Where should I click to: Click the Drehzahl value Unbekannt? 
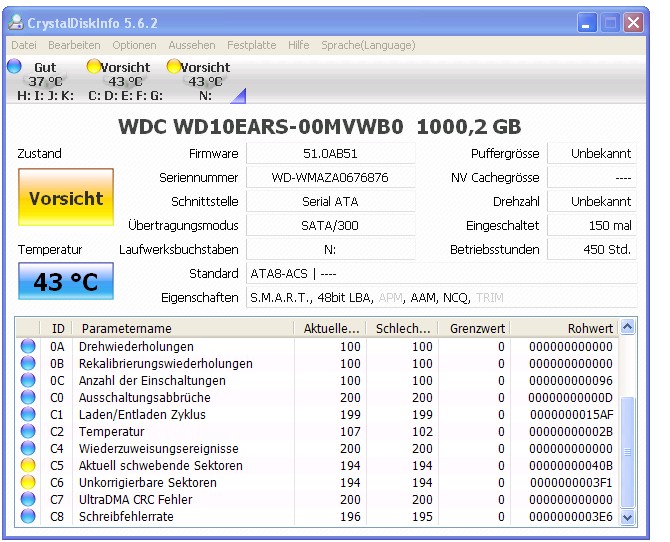(592, 201)
